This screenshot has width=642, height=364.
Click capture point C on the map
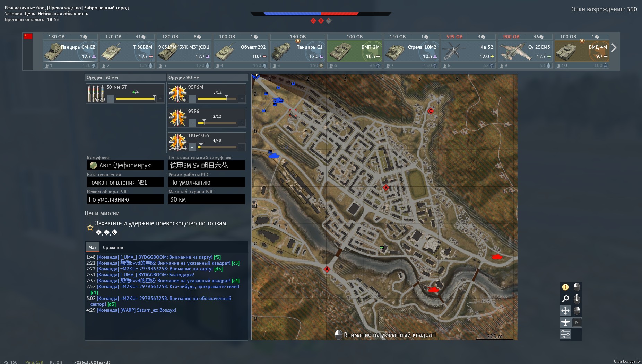click(431, 111)
